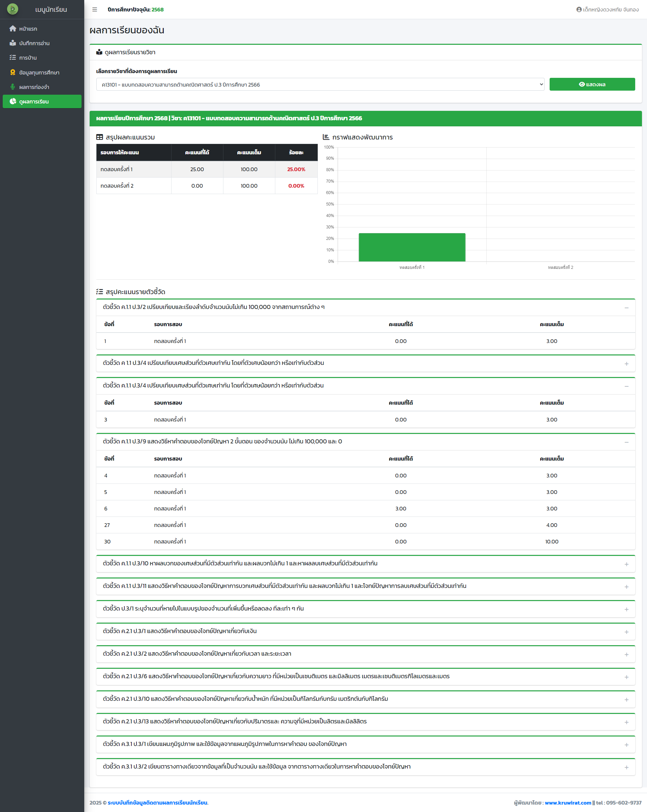Collapse indicator ค.1.1 ป.3/9 panel
The image size is (647, 812).
[x=626, y=442]
